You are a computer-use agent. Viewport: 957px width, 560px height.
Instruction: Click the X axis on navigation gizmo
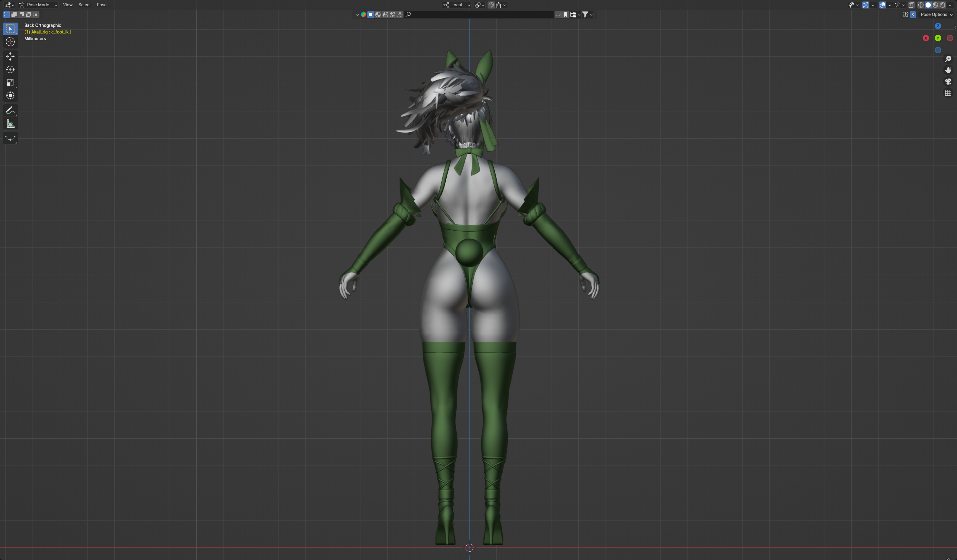[x=926, y=38]
